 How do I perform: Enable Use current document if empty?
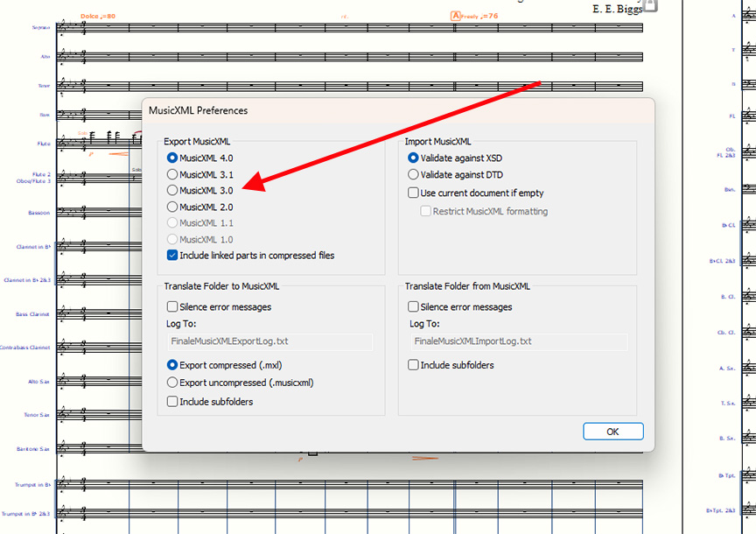click(x=414, y=193)
